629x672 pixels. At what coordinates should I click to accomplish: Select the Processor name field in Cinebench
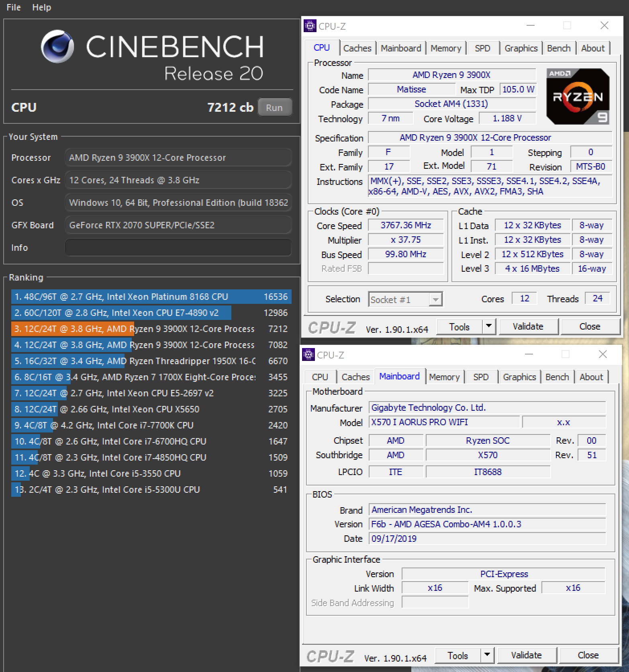click(178, 158)
